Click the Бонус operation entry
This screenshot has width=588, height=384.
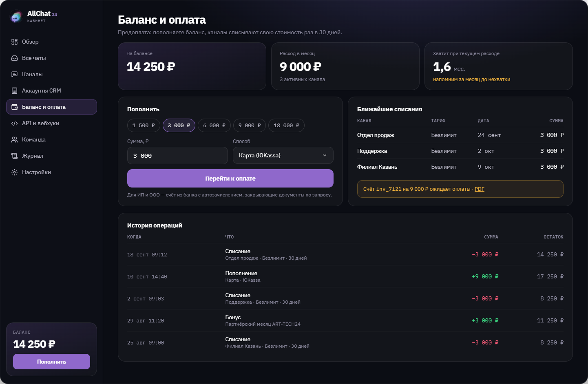[263, 320]
